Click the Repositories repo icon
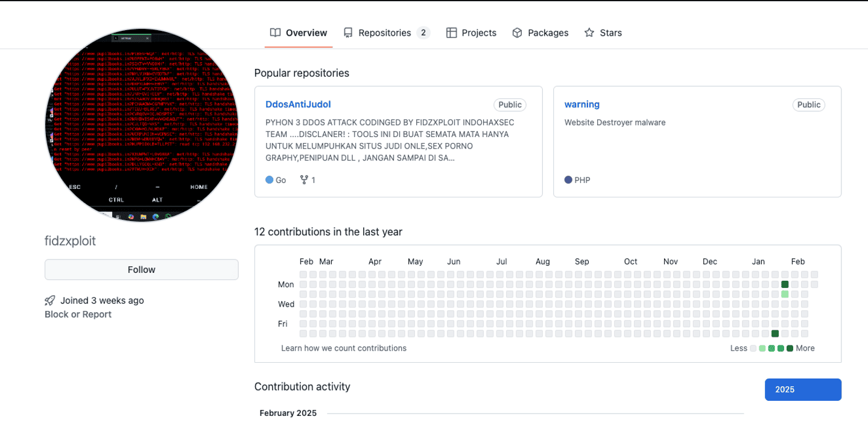868x431 pixels. [x=348, y=33]
